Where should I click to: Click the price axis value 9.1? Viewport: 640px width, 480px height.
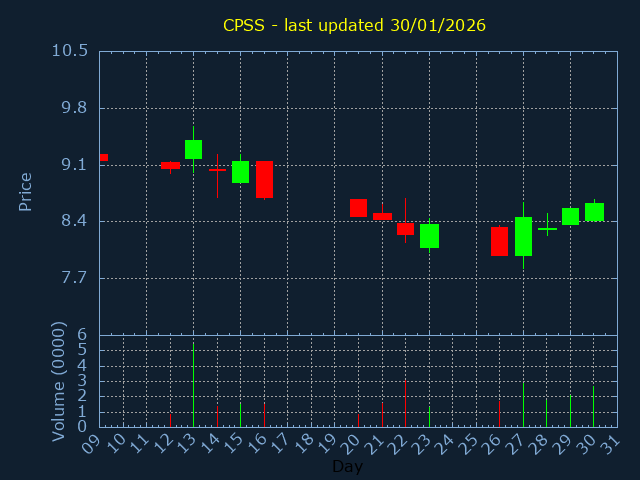pos(74,165)
